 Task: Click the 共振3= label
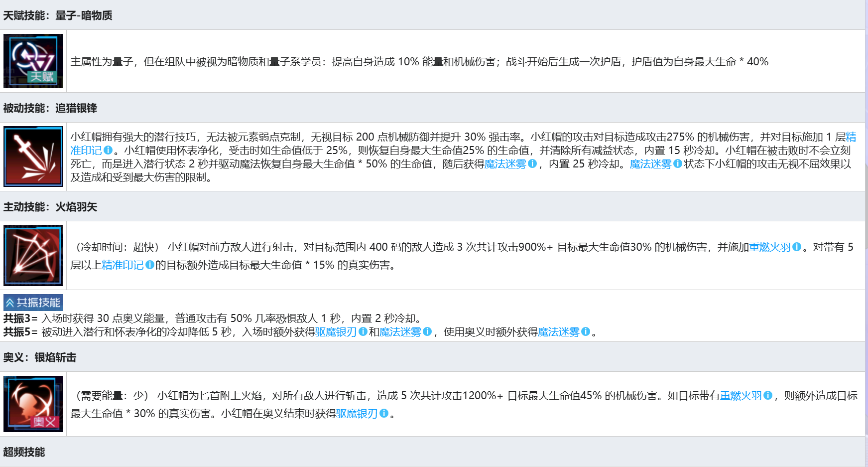[20, 318]
